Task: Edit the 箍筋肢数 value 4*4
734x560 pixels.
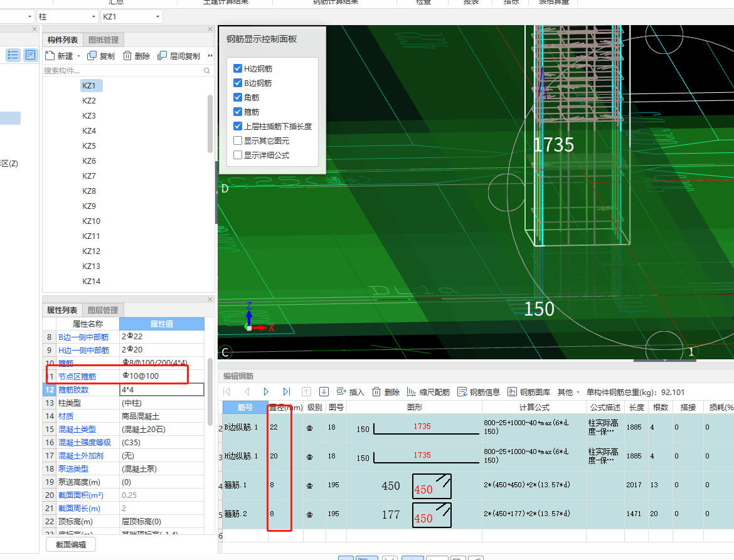Action: tap(162, 389)
